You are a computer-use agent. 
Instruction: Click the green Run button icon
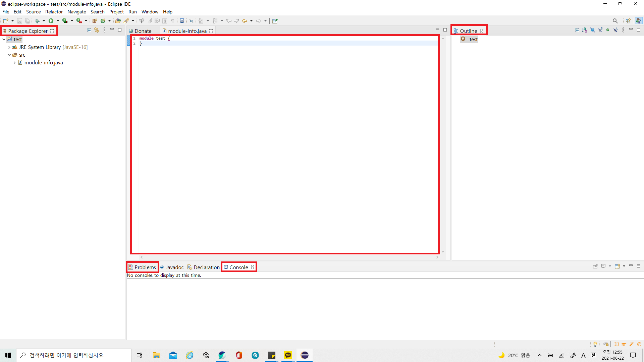(x=51, y=21)
